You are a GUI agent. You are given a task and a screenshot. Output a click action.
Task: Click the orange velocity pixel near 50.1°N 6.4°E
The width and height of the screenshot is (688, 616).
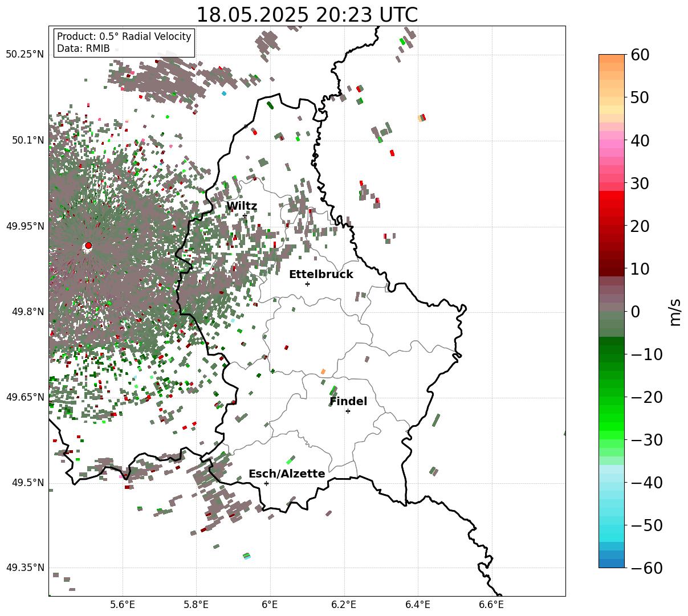coord(422,118)
